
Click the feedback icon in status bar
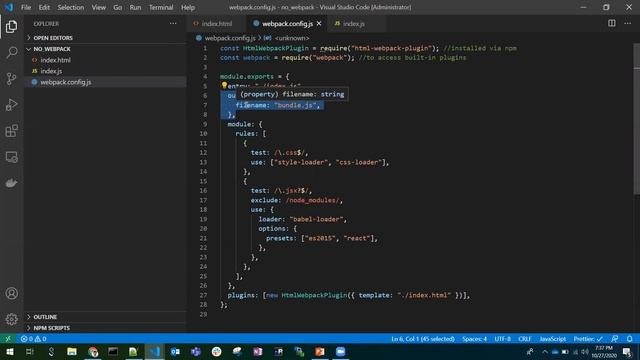(x=614, y=339)
